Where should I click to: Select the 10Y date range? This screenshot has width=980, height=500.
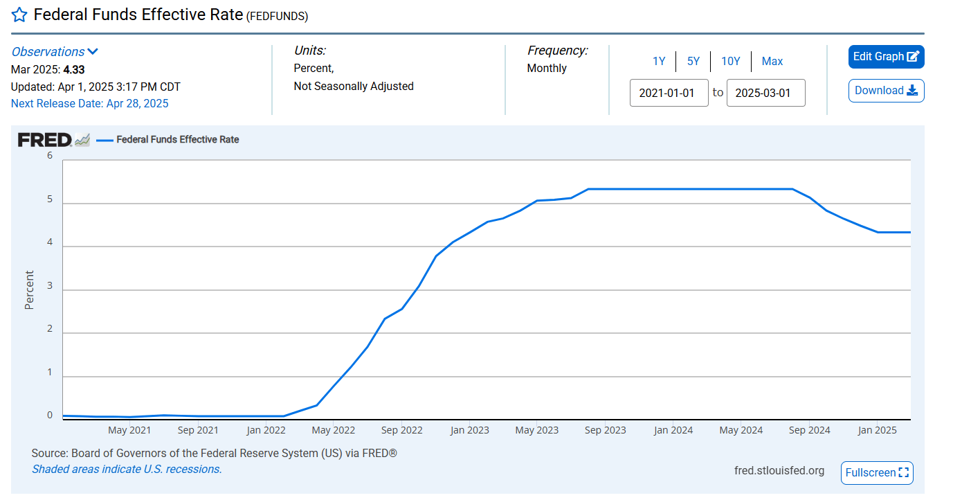tap(731, 61)
